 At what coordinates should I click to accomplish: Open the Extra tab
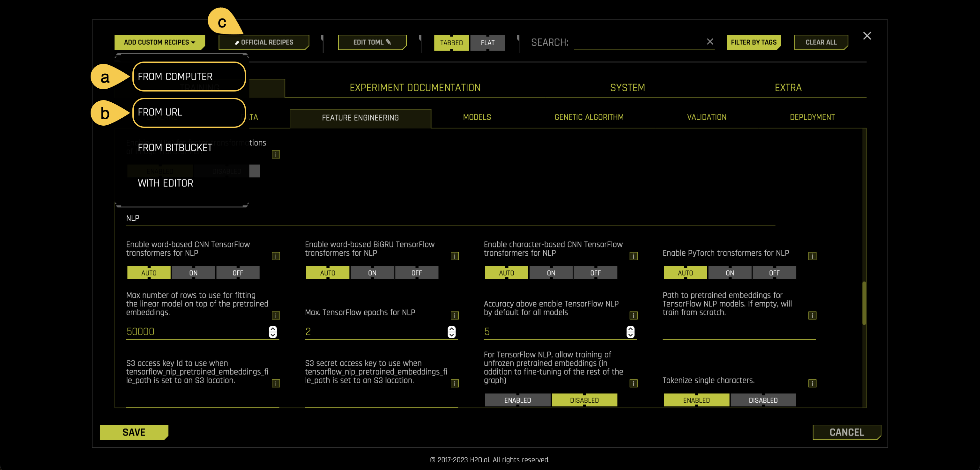pos(788,88)
